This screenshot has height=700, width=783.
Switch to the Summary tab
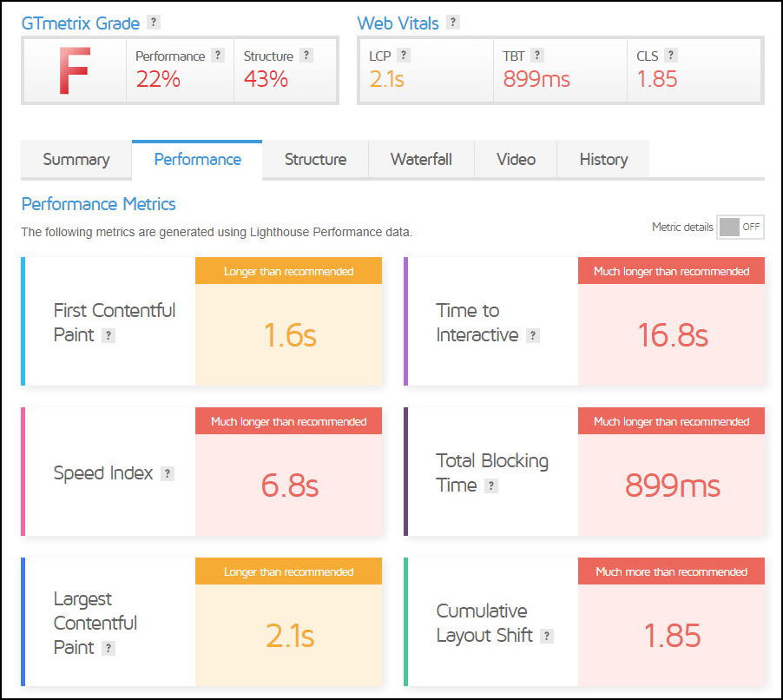[x=76, y=160]
